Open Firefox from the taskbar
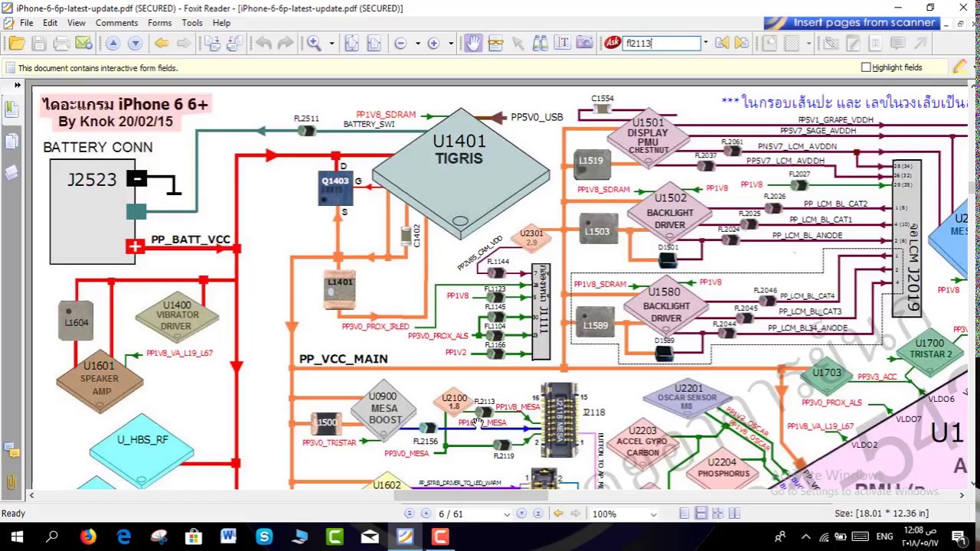 coord(88,536)
